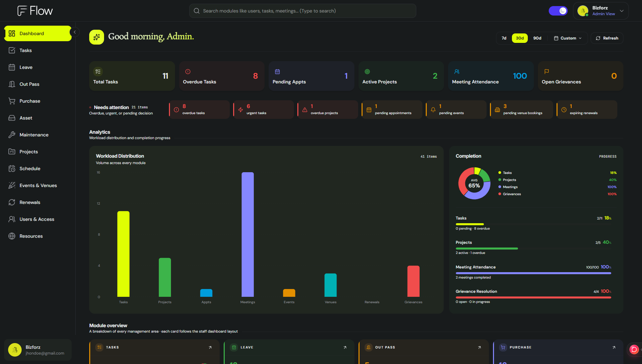
Task: Click the Meetings legend color dot
Action: click(499, 187)
